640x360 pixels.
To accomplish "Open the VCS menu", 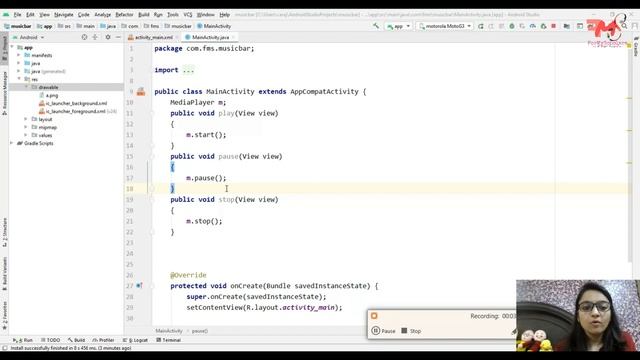I will (x=188, y=15).
